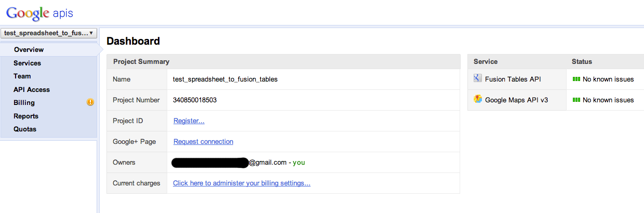
Task: Click the Google Maps API v3 icon
Action: point(478,99)
